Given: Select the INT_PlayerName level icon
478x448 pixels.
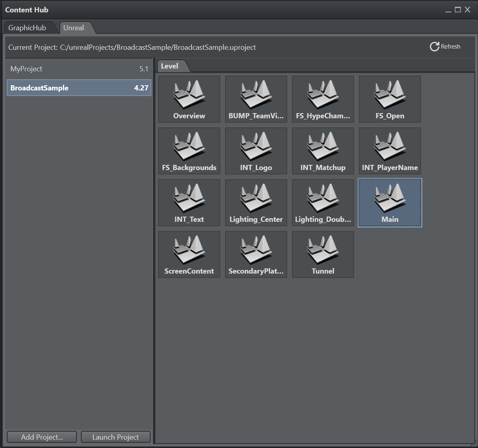Looking at the screenshot, I should (390, 147).
